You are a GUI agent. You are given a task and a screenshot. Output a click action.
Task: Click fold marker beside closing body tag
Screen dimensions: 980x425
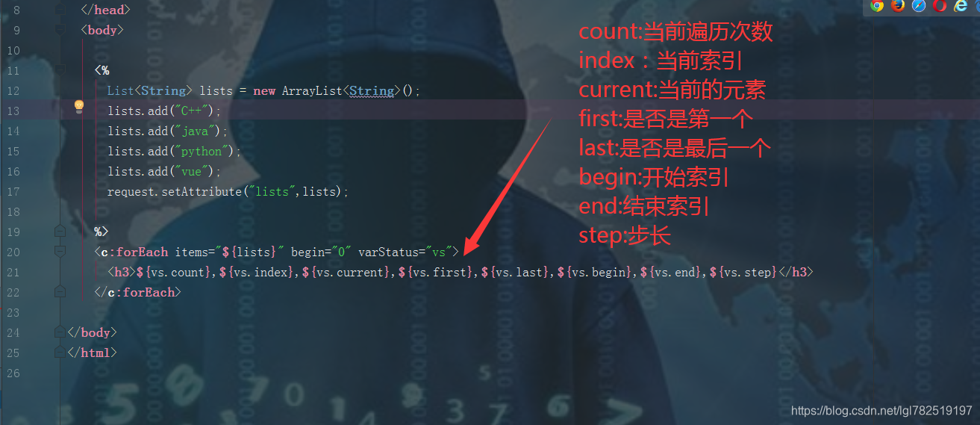pyautogui.click(x=60, y=332)
